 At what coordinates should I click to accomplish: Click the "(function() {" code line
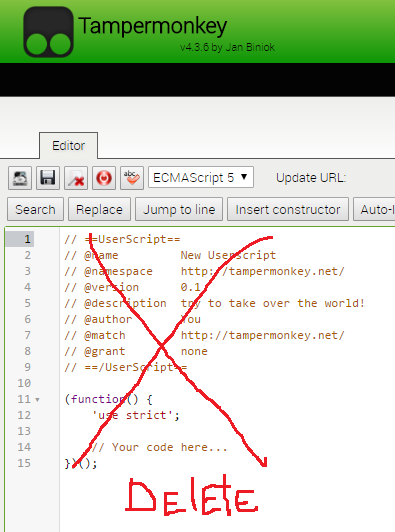[109, 399]
